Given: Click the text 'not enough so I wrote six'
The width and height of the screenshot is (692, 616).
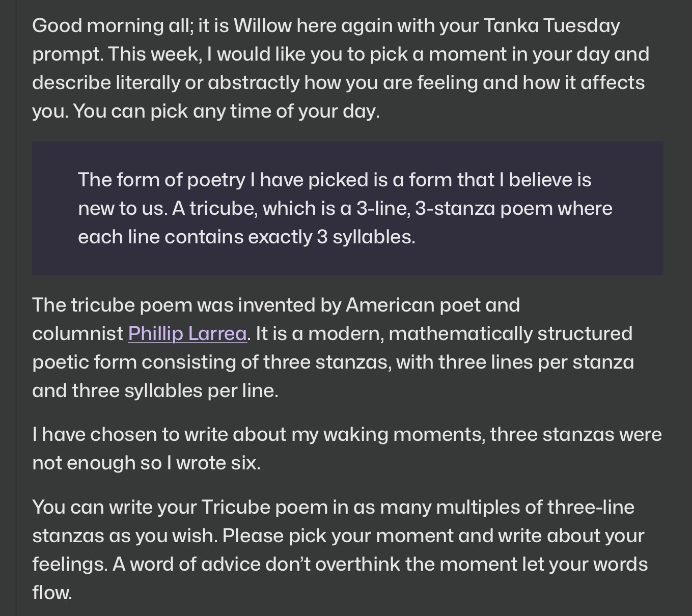Looking at the screenshot, I should [146, 463].
